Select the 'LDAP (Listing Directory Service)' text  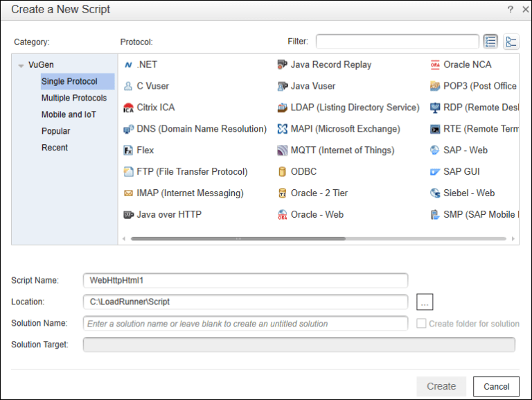(x=355, y=107)
